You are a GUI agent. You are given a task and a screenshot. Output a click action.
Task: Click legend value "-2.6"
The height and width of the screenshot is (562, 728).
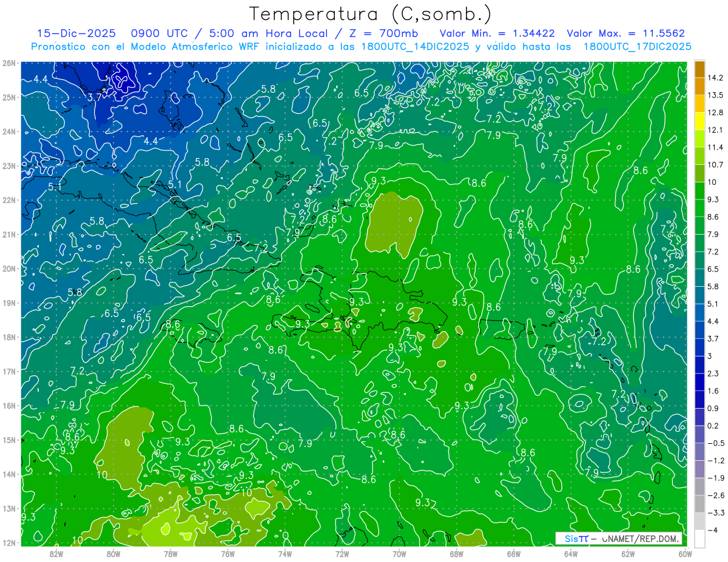[x=716, y=495]
